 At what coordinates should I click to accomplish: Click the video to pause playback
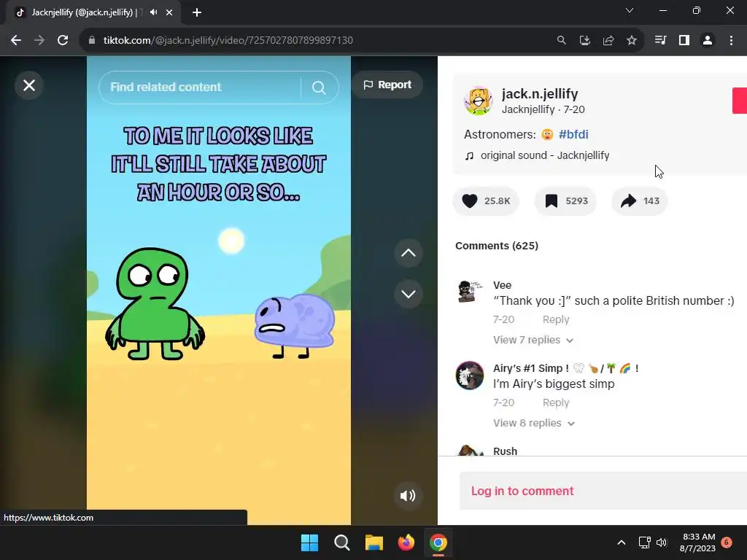[219, 290]
